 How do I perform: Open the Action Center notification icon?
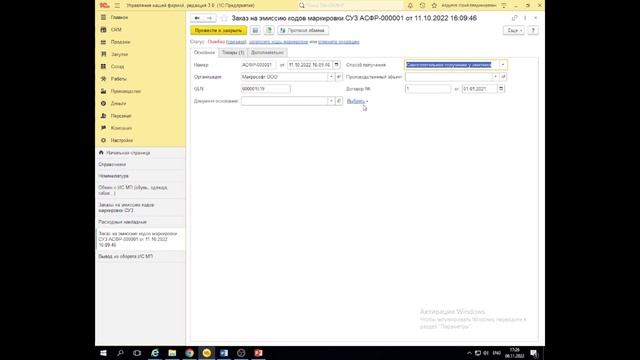(x=534, y=353)
